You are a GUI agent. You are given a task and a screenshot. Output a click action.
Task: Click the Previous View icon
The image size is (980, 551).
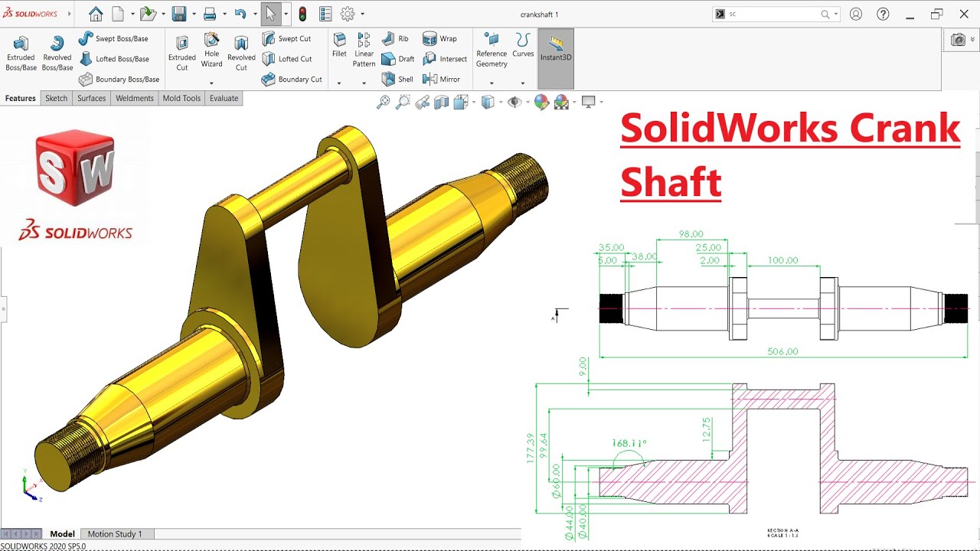pos(422,102)
